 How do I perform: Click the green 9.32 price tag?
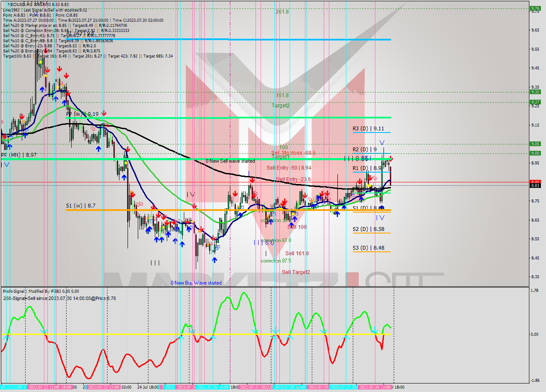point(534,92)
